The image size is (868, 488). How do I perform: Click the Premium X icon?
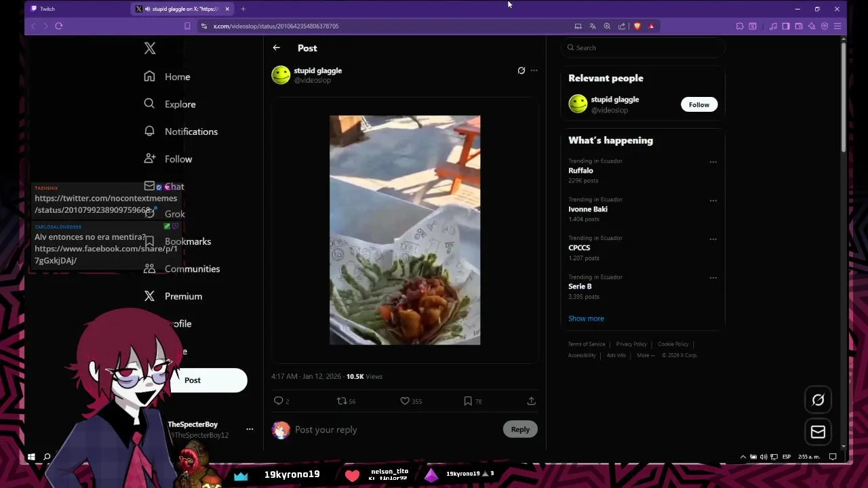(149, 296)
